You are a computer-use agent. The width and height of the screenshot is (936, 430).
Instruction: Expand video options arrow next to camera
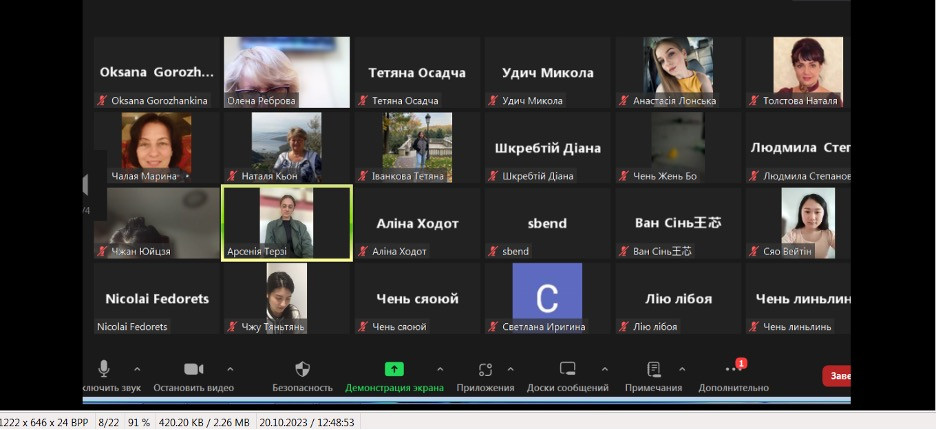pos(230,369)
